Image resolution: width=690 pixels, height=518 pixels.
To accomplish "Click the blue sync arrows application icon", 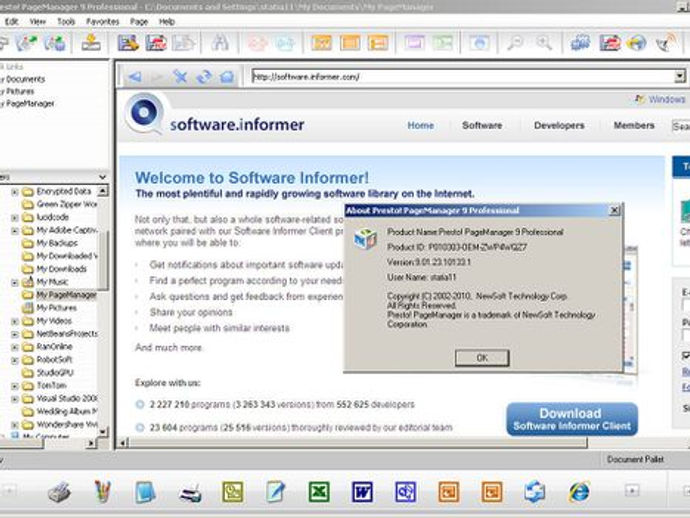I will click(535, 492).
